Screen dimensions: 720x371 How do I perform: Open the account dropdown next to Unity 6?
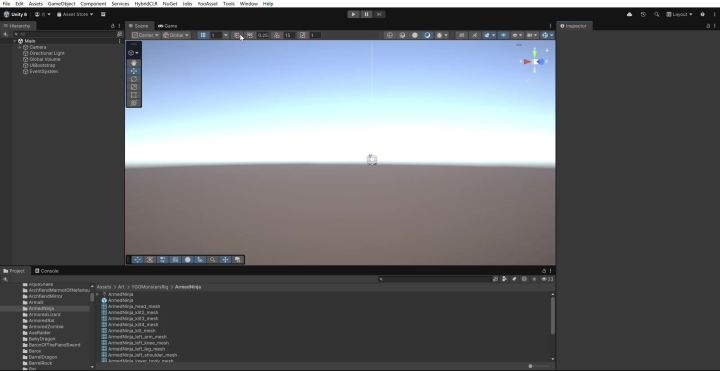click(x=42, y=14)
